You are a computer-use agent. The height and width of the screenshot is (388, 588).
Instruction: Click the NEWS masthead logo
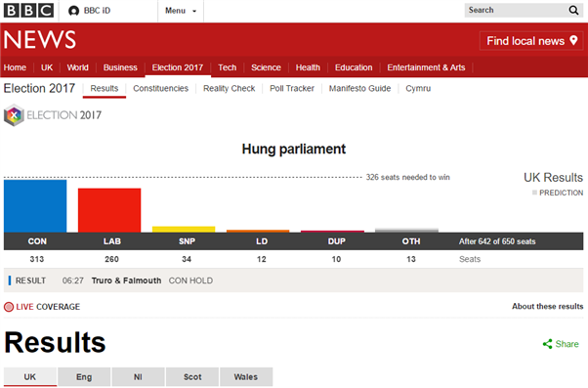(x=40, y=39)
